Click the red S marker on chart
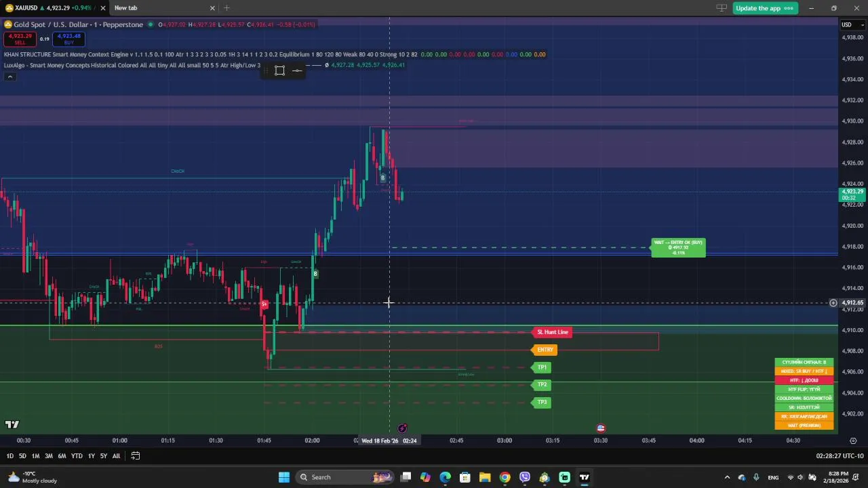 click(x=264, y=304)
